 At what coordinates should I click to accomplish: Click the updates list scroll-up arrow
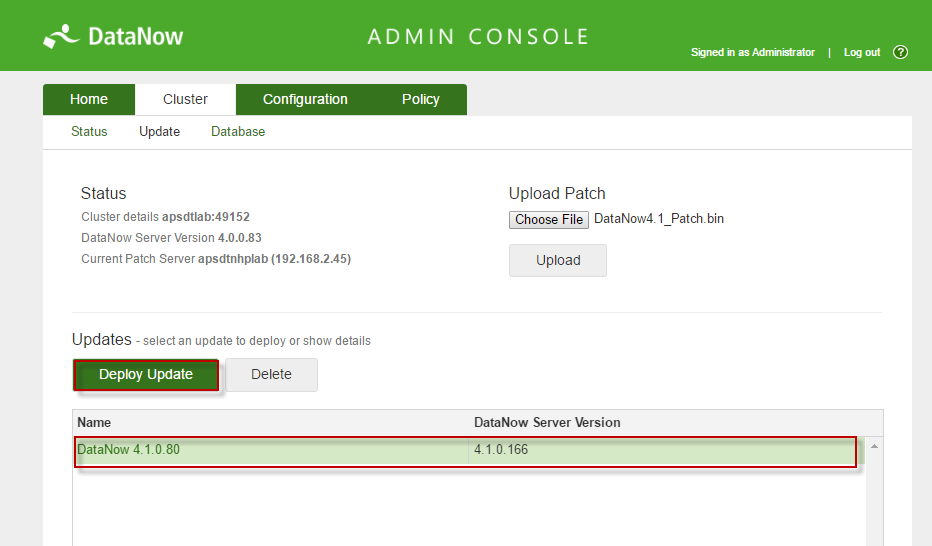874,446
